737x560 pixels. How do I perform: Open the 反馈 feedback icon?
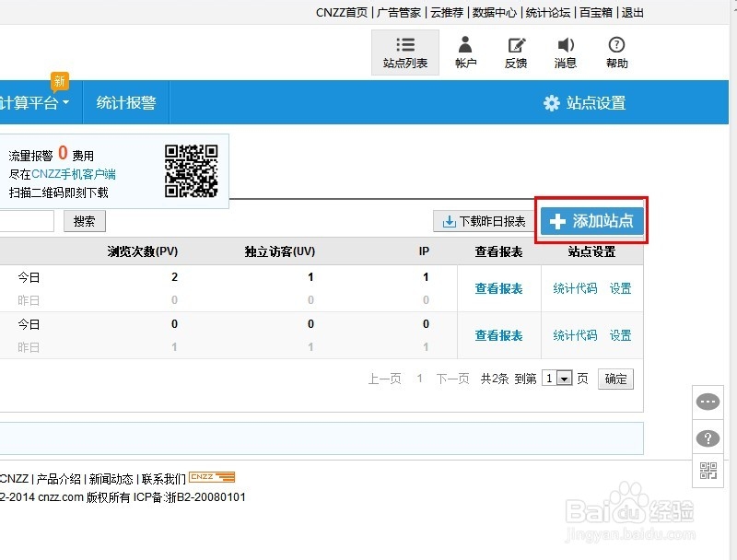[x=516, y=52]
